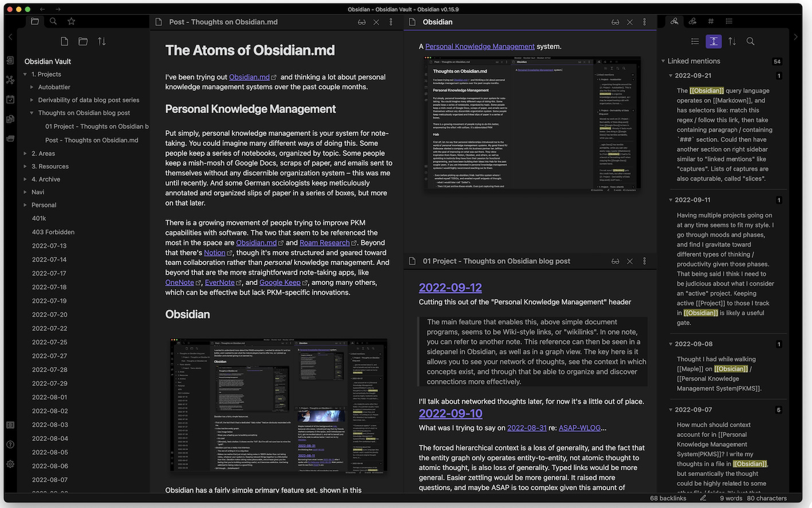812x508 pixels.
Task: Close the Obsidian note pane
Action: tap(630, 22)
